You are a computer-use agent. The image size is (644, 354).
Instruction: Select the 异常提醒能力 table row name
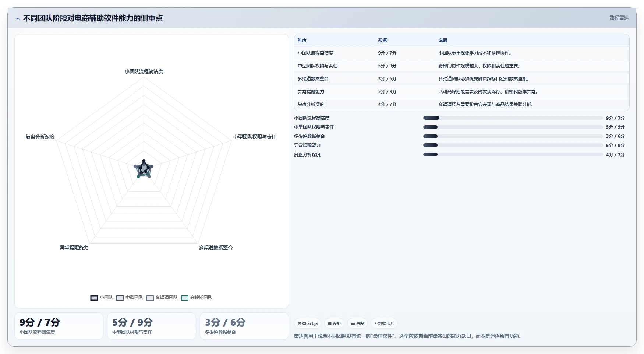pyautogui.click(x=311, y=92)
